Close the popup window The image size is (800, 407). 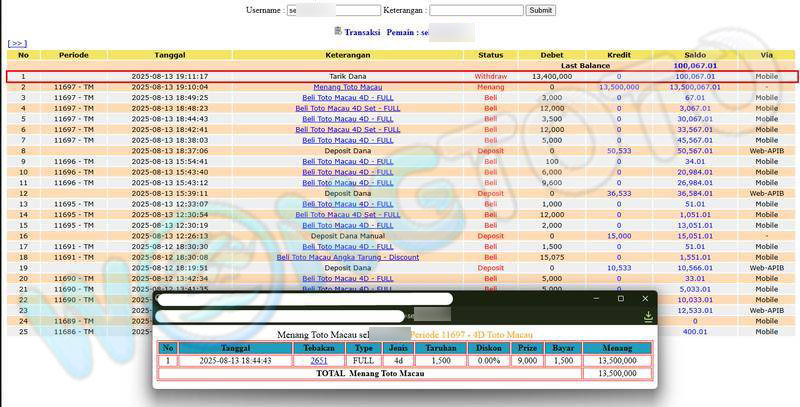[644, 298]
